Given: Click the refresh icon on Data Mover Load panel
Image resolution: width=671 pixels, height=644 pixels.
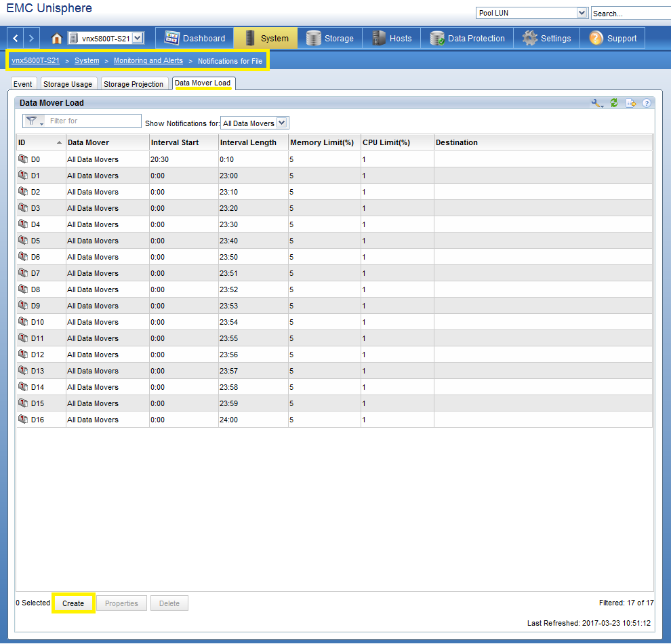Looking at the screenshot, I should [x=614, y=103].
